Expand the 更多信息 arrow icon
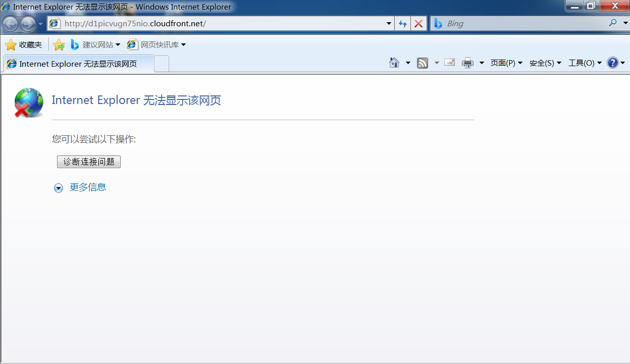 [x=59, y=188]
